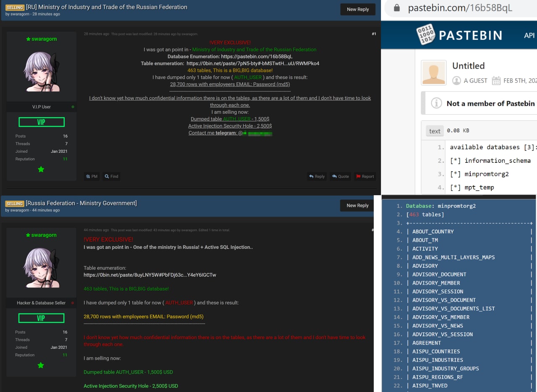Click VIP badge in first post profile
Screen dimensions: 537x392
point(42,122)
